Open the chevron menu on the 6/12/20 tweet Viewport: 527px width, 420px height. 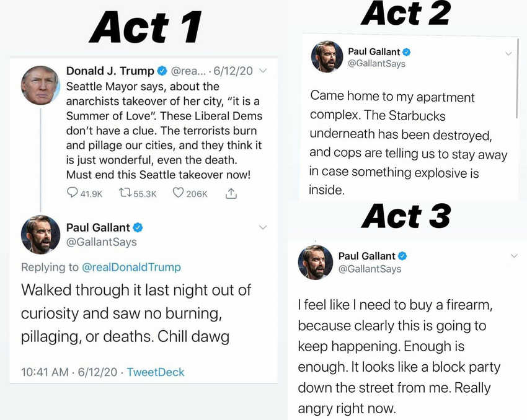click(x=263, y=71)
